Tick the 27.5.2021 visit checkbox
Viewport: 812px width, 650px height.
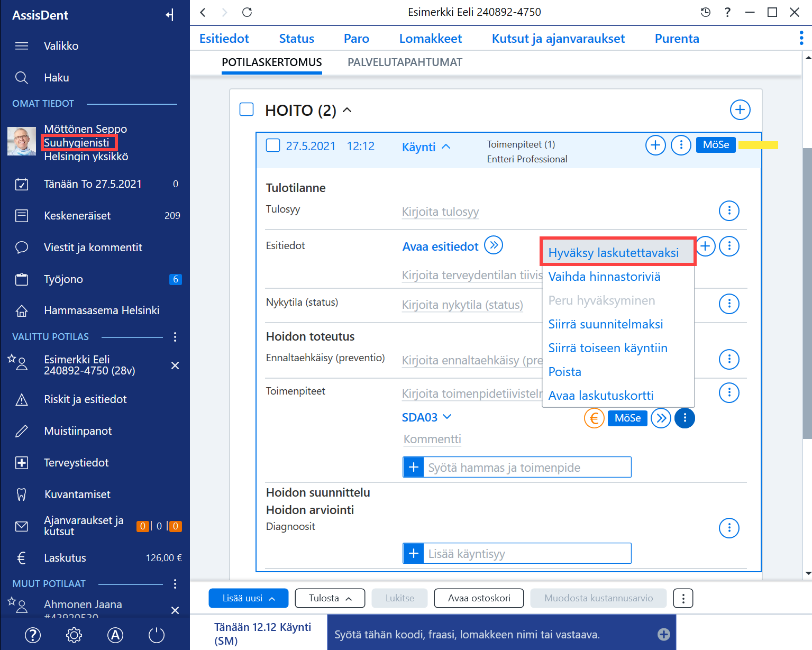[272, 145]
